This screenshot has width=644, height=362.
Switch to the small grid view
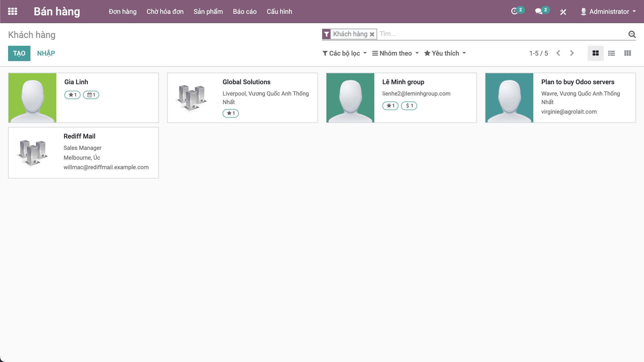click(628, 53)
